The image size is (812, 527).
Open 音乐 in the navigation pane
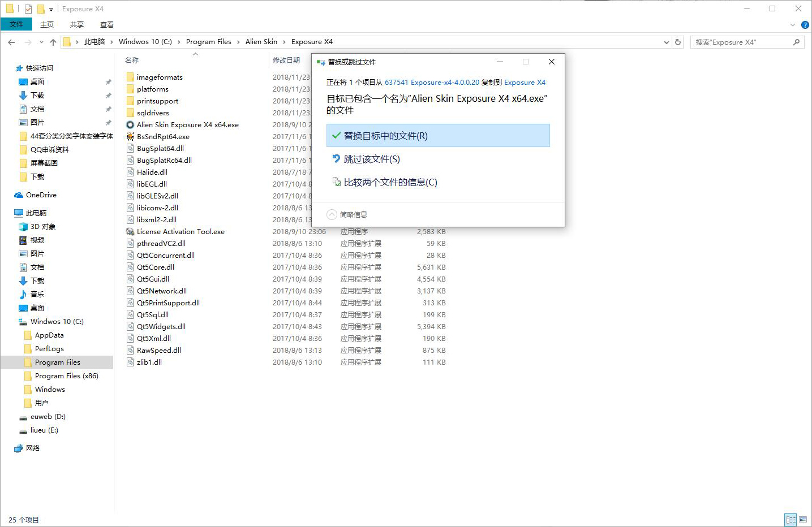[37, 295]
